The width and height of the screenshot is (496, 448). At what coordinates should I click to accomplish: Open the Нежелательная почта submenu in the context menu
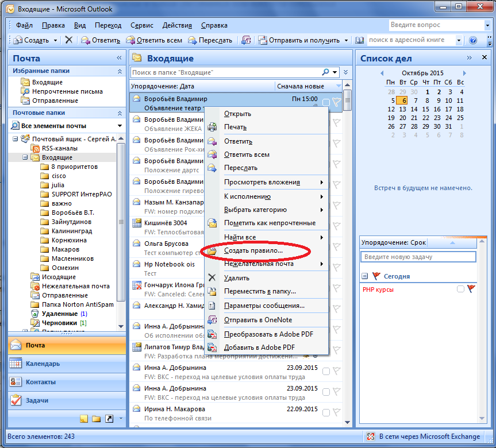coord(266,264)
